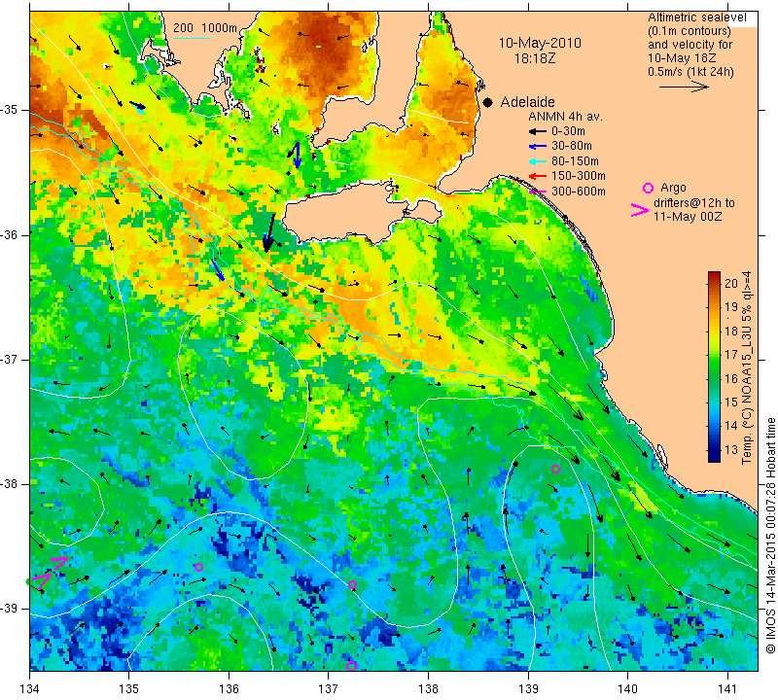778x700 pixels.
Task: Click the -37 latitude axis label
Action: 9,359
